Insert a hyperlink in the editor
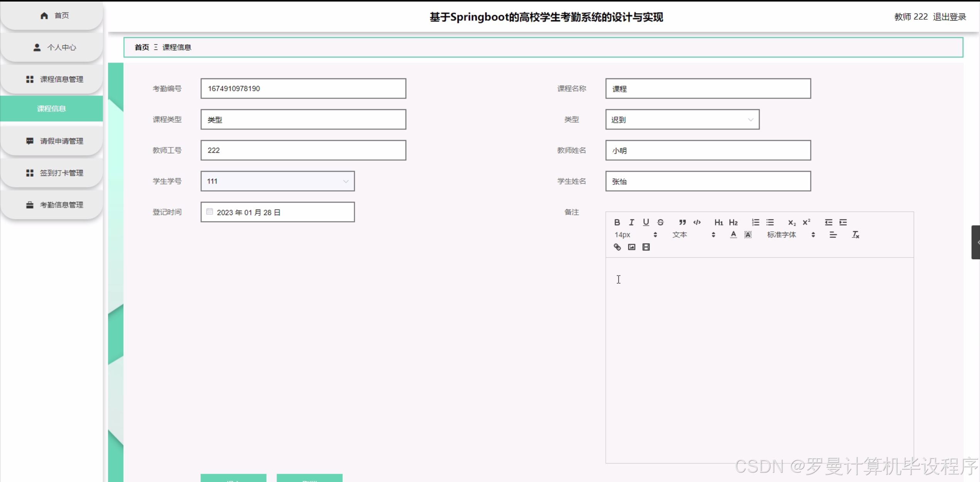 tap(617, 247)
